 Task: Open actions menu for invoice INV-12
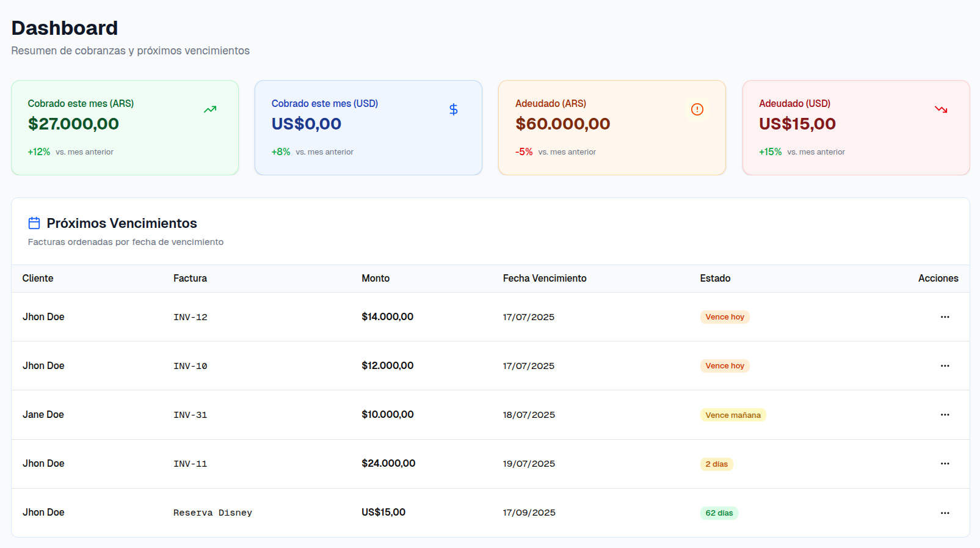pos(945,317)
